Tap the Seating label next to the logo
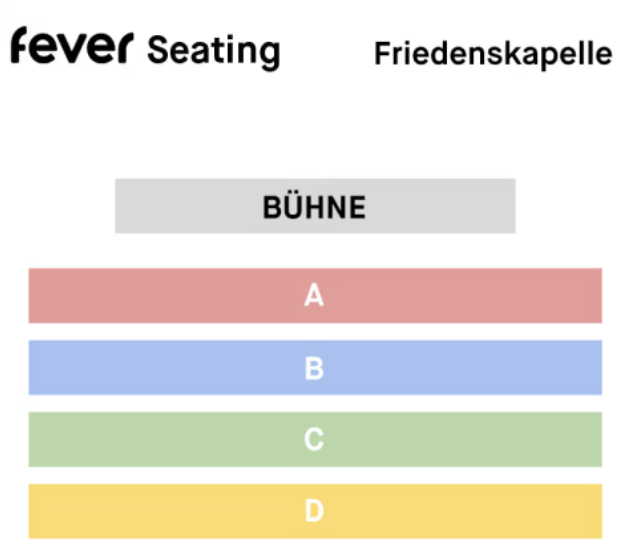Screen dimensions: 626x550 click(x=214, y=52)
